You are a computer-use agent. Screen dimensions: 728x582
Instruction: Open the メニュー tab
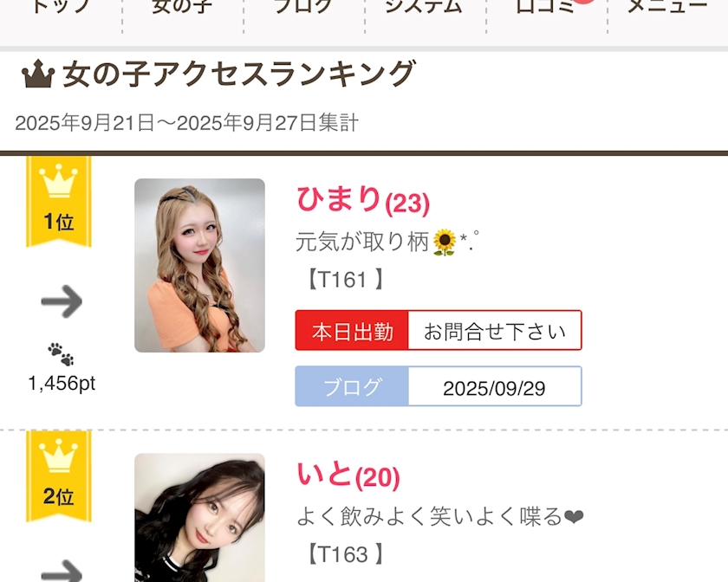[x=667, y=9]
